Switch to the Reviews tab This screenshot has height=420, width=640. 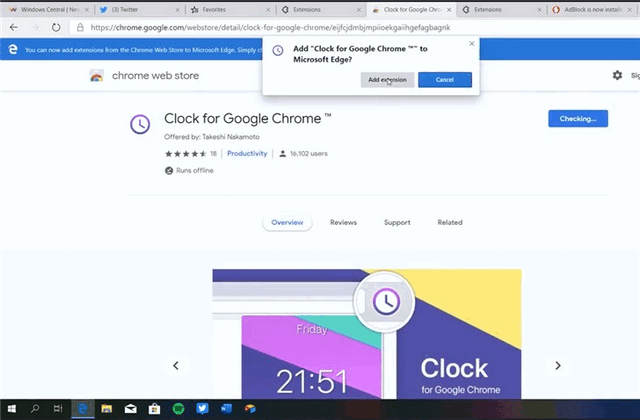pyautogui.click(x=343, y=223)
